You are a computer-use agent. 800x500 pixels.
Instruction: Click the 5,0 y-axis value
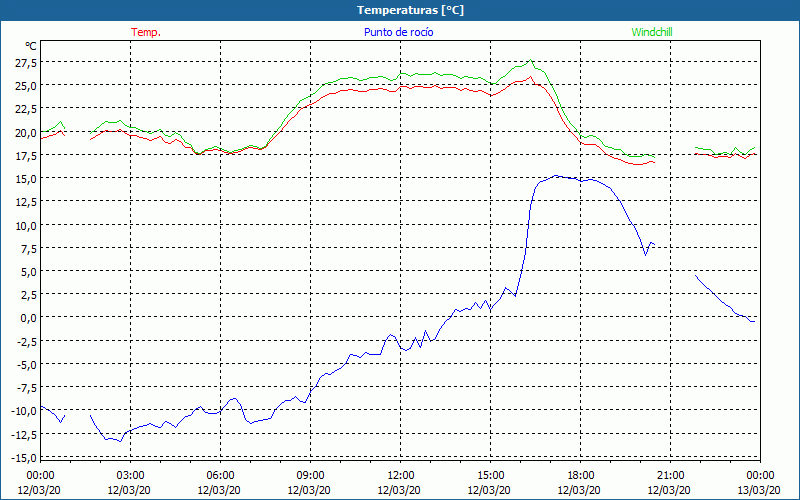[29, 272]
